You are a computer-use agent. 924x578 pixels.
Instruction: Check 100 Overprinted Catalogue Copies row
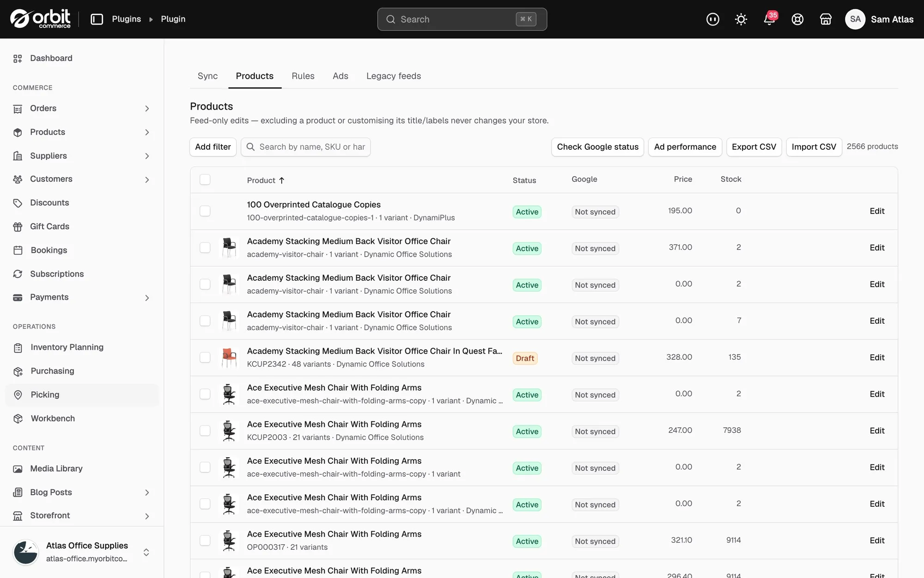(x=205, y=211)
